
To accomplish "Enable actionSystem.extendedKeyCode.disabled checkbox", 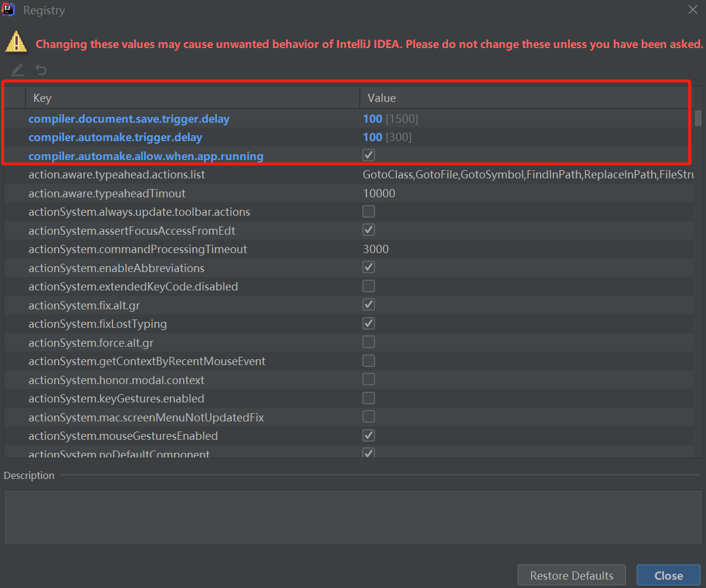I will [x=369, y=286].
